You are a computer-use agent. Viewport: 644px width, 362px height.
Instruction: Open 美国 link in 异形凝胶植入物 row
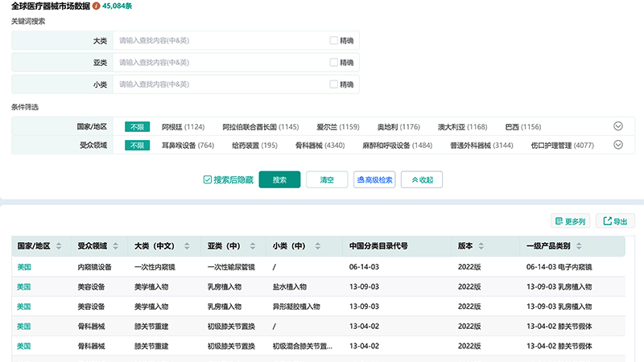(x=24, y=306)
